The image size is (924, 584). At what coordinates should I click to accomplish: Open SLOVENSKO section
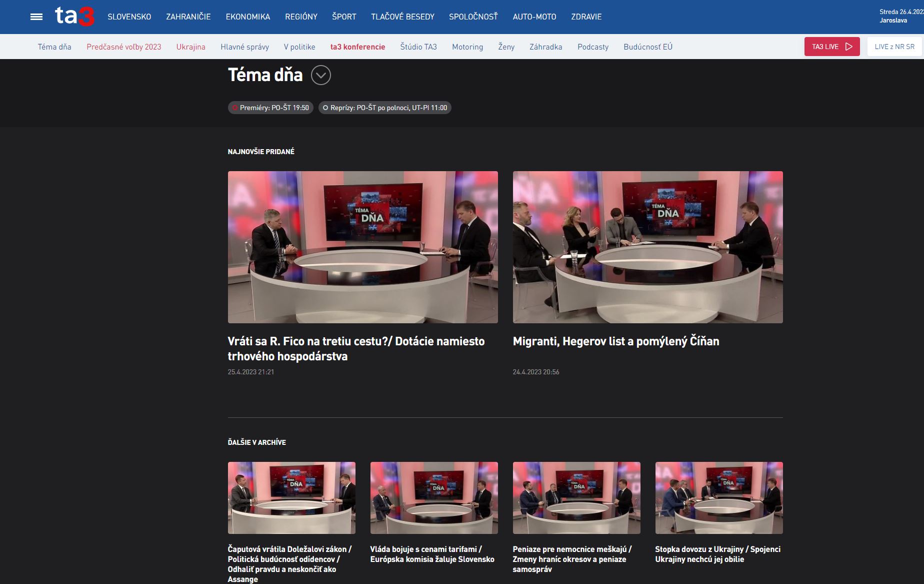[x=129, y=17]
